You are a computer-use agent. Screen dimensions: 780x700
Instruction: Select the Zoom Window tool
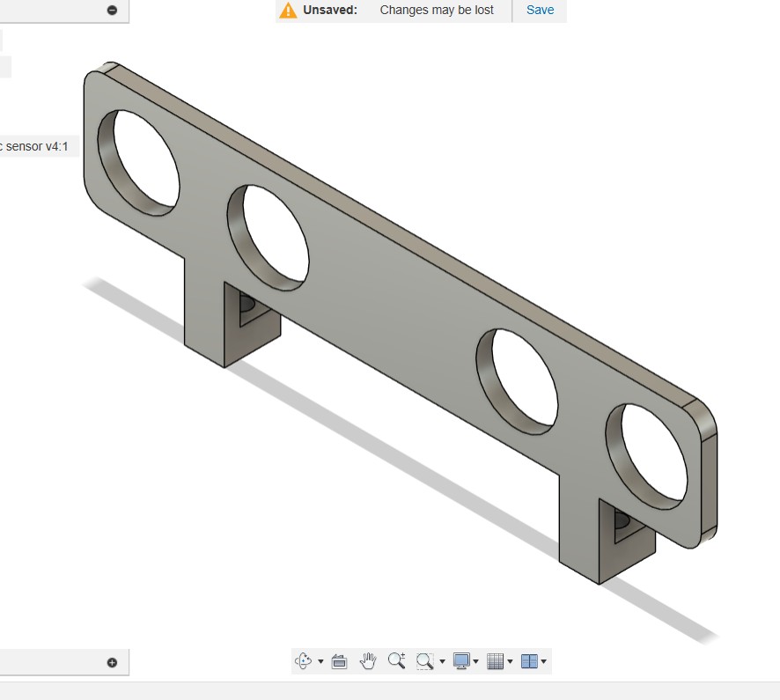coord(423,660)
